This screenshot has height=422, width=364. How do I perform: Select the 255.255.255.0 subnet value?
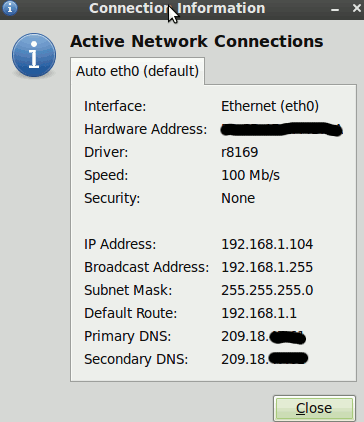(267, 290)
